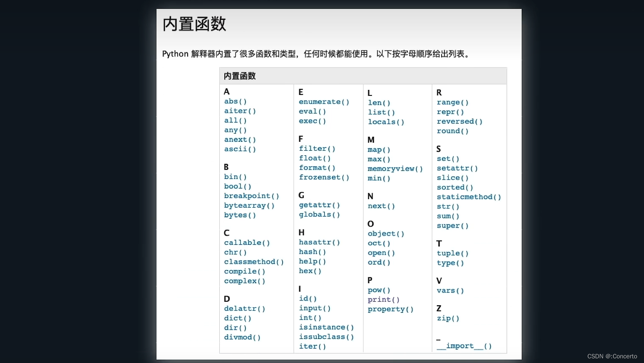Open the len() link
The image size is (644, 363).
point(379,103)
